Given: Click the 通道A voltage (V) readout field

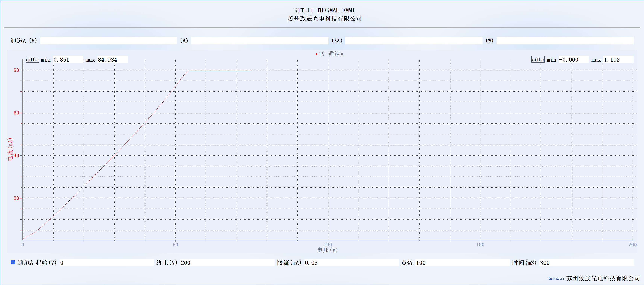Looking at the screenshot, I should click(108, 41).
